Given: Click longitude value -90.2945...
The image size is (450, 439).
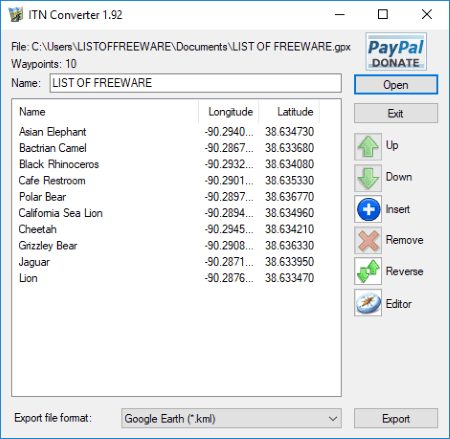Looking at the screenshot, I should 229,229.
